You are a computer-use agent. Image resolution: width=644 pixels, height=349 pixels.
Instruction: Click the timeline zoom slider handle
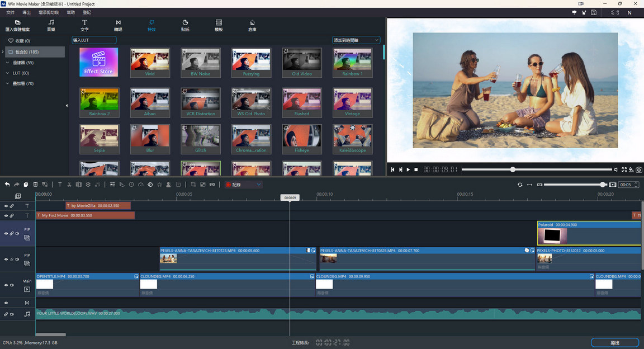tap(603, 185)
